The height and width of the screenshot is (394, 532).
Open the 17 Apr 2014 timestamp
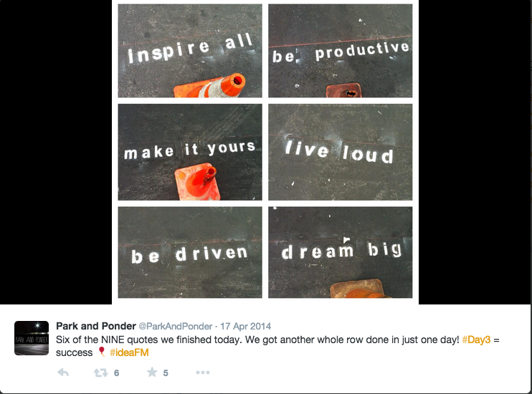[x=246, y=327]
